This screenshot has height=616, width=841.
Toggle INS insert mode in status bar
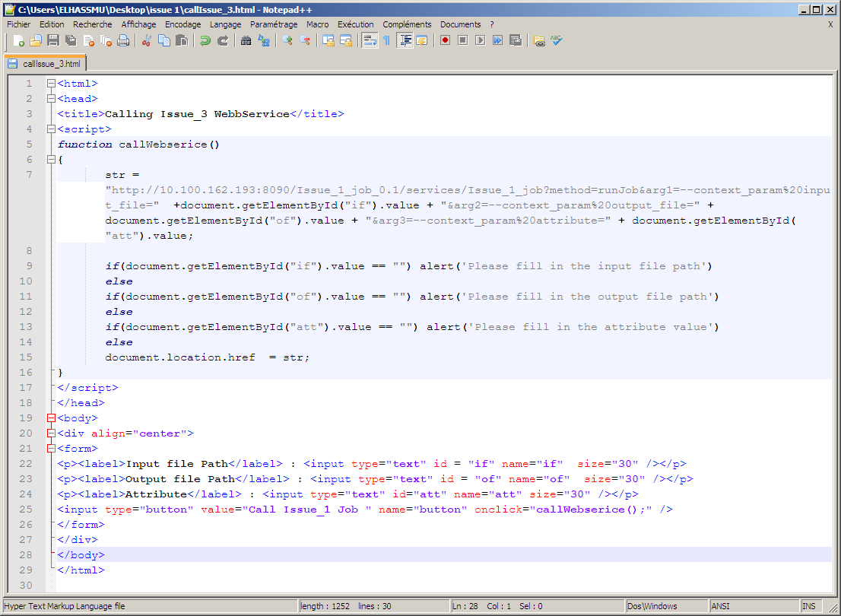tap(808, 606)
